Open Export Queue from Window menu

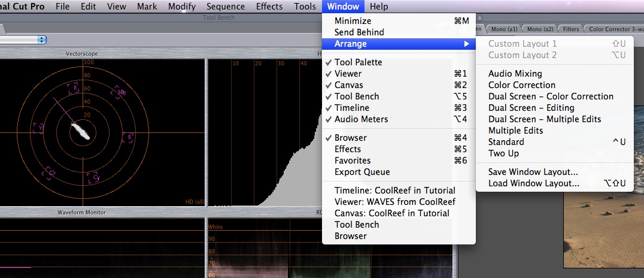(399, 172)
